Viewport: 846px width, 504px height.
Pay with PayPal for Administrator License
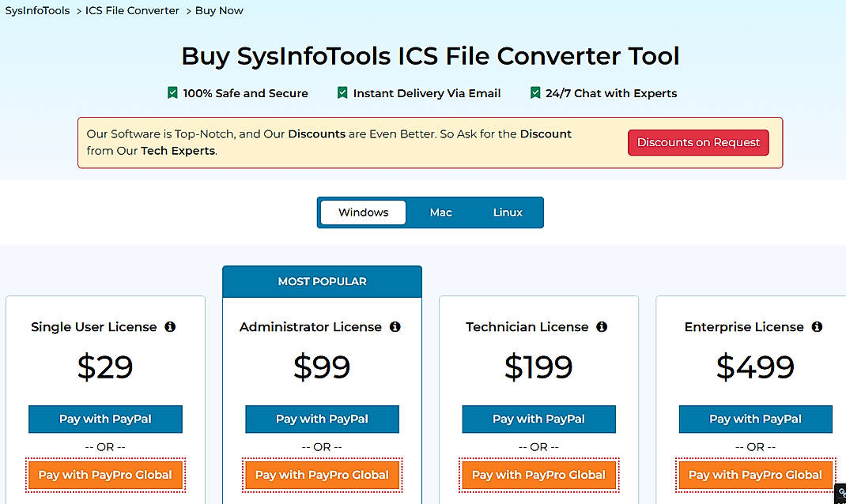pyautogui.click(x=322, y=419)
